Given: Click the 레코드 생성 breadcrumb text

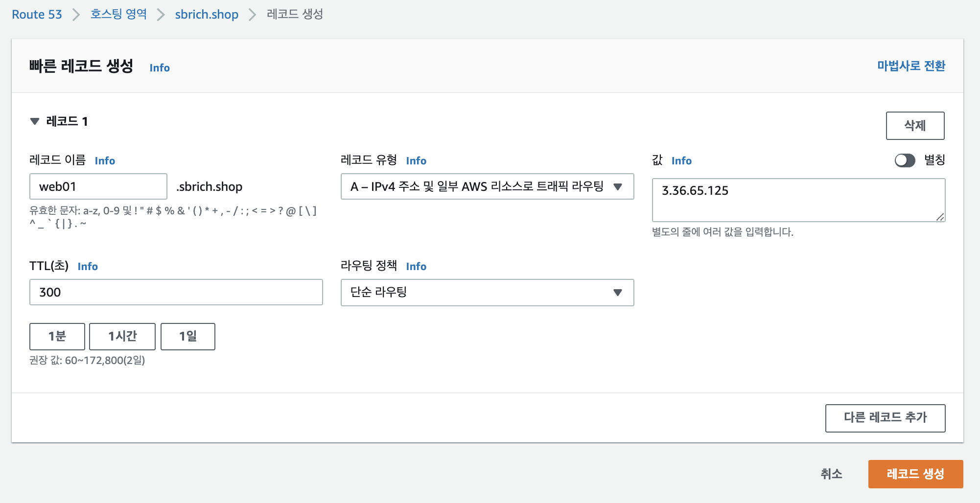Looking at the screenshot, I should tap(295, 14).
